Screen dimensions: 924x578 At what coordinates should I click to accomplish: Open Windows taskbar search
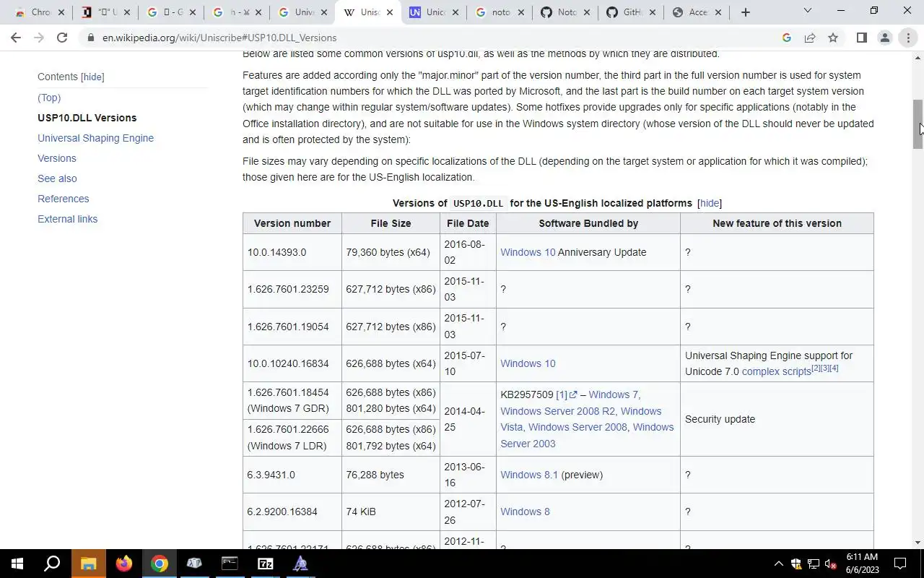[52, 564]
